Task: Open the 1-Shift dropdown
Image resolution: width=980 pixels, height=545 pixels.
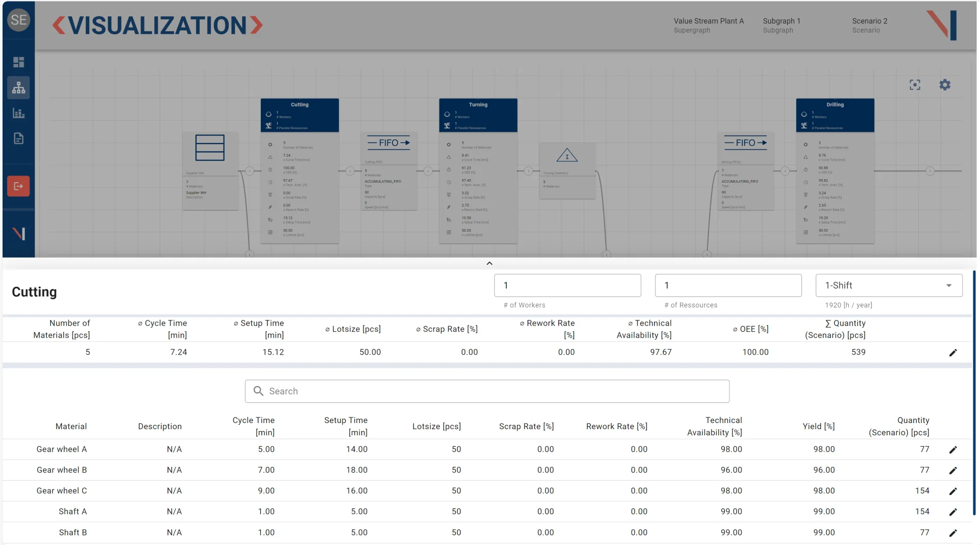Action: (889, 286)
